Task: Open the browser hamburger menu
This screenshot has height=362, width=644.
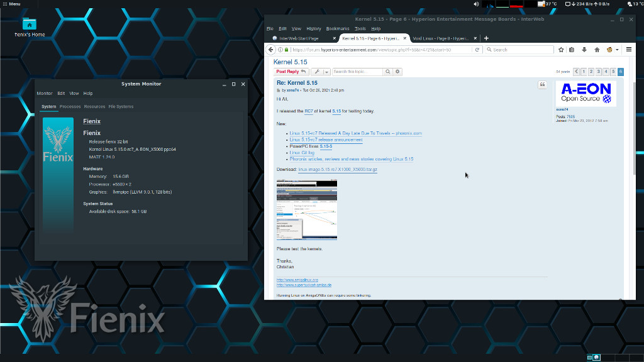Action: (629, 50)
